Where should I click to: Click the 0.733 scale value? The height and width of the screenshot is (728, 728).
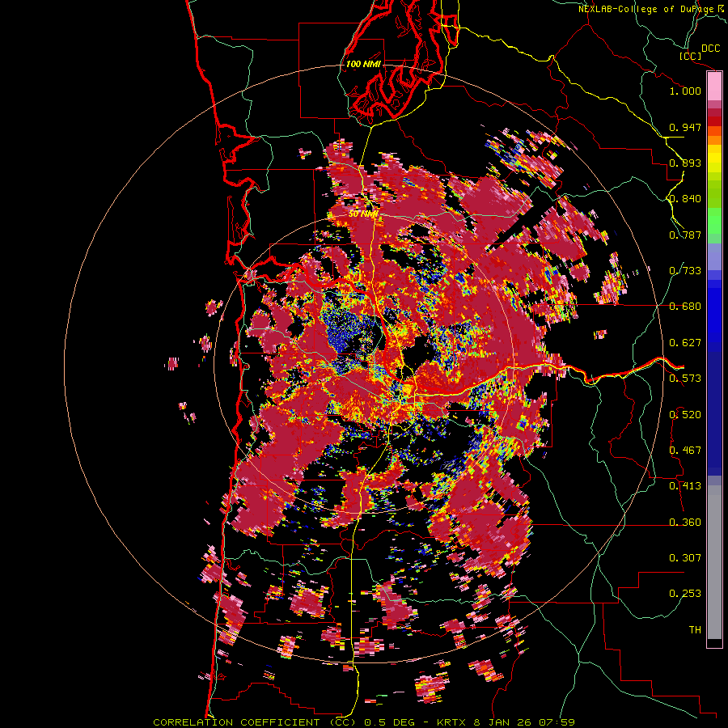[685, 271]
